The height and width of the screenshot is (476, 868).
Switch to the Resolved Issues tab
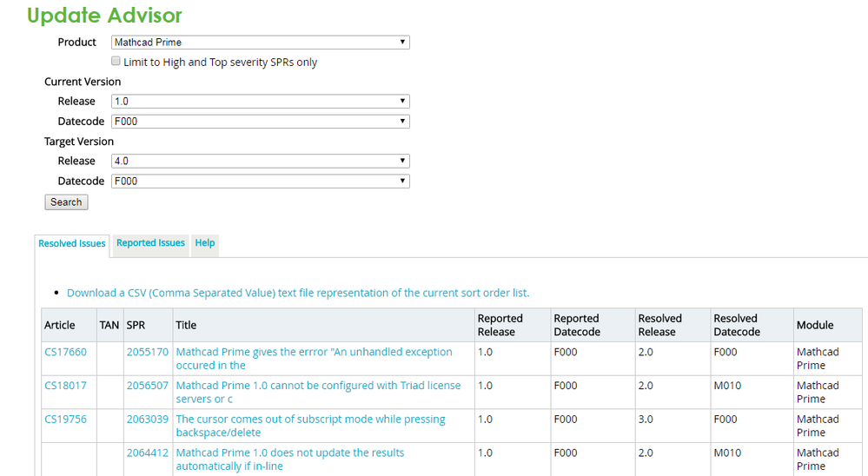(72, 244)
